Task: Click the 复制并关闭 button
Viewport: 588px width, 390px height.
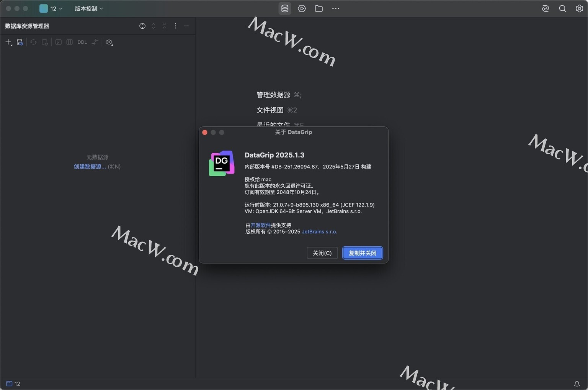Action: tap(363, 253)
